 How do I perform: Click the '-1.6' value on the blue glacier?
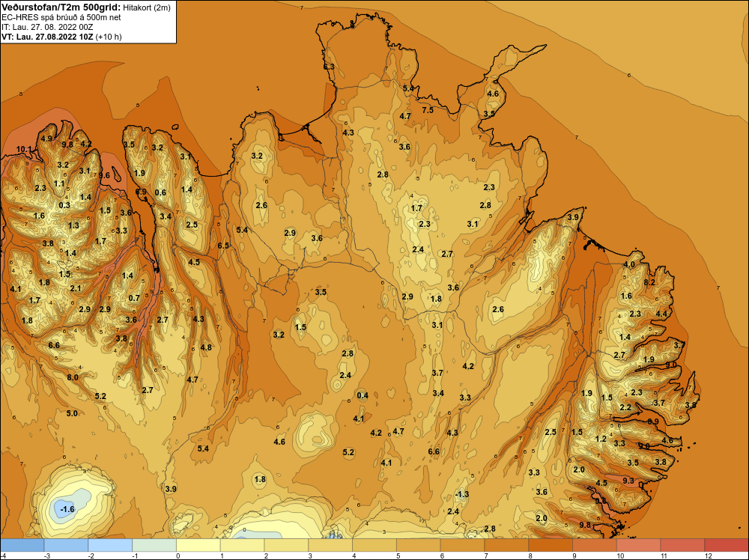(x=67, y=509)
